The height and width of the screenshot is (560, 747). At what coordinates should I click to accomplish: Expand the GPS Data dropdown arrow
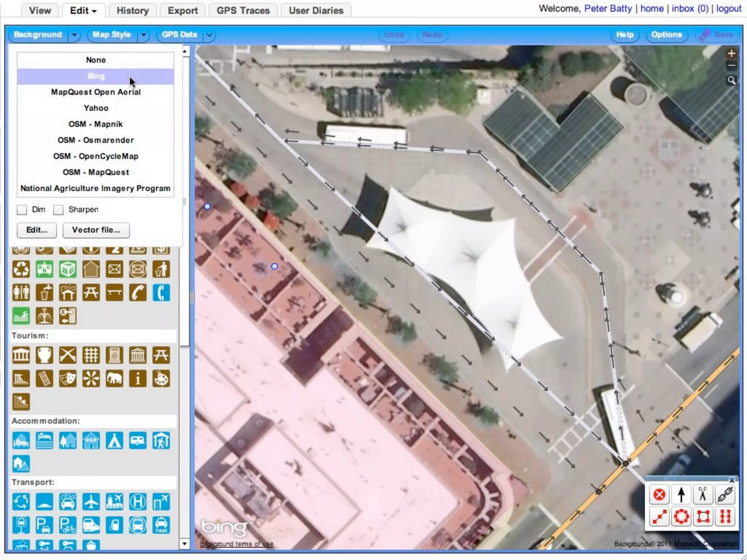click(209, 35)
